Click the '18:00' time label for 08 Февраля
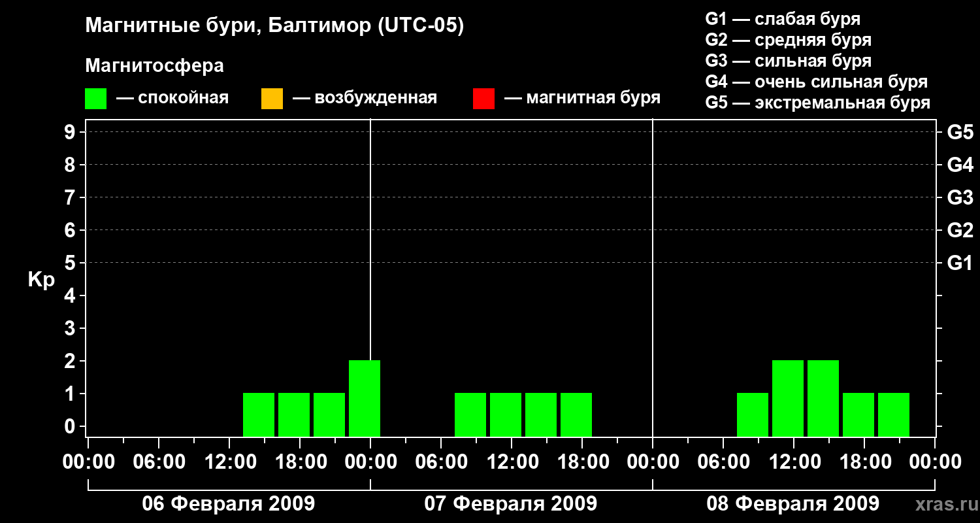980x523 pixels. [864, 462]
